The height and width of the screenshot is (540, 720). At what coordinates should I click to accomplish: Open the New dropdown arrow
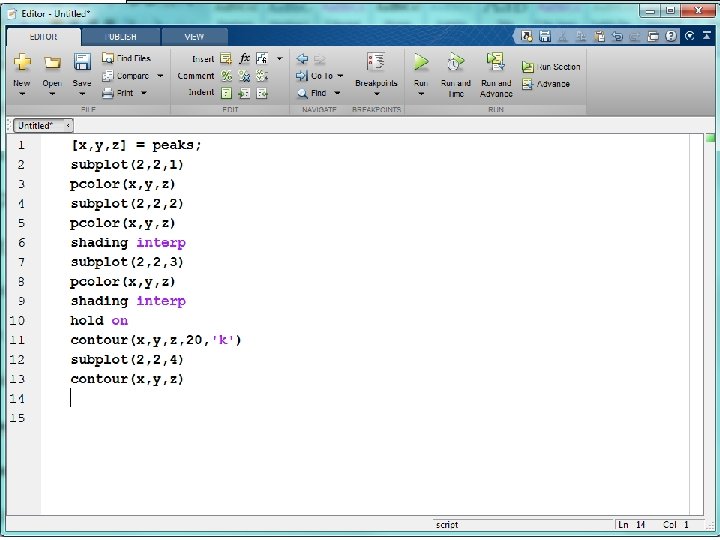[22, 94]
